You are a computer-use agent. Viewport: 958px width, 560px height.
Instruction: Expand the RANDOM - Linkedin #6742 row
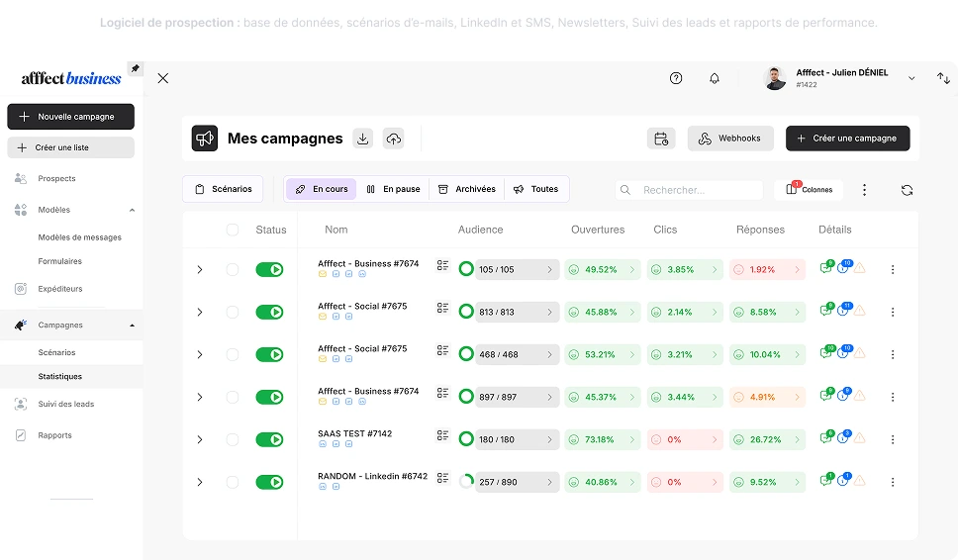coord(200,483)
